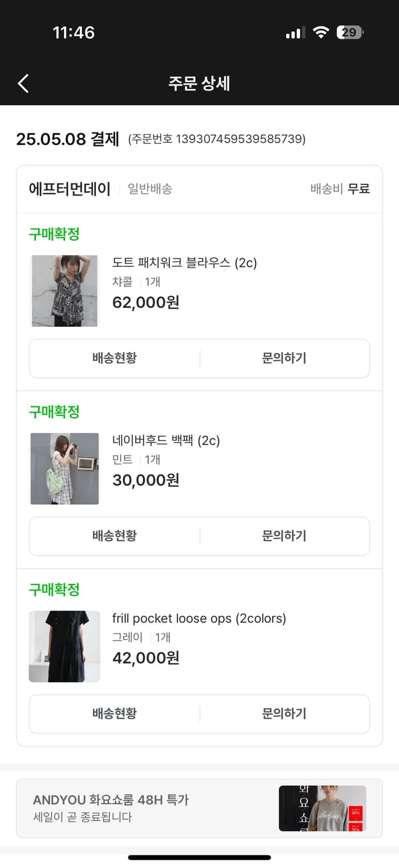Tap the back arrow to exit order details
399x868 pixels.
pyautogui.click(x=23, y=83)
